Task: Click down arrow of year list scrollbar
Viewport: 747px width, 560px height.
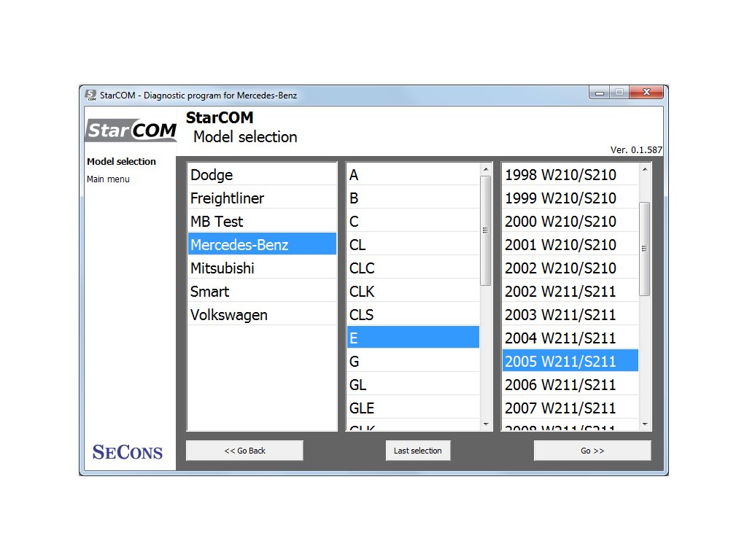Action: (644, 424)
